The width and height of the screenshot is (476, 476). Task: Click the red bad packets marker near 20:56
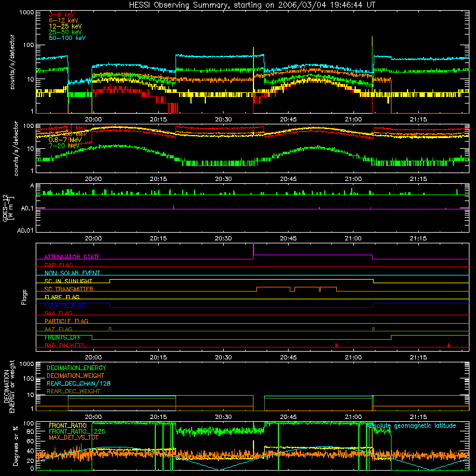[336, 345]
